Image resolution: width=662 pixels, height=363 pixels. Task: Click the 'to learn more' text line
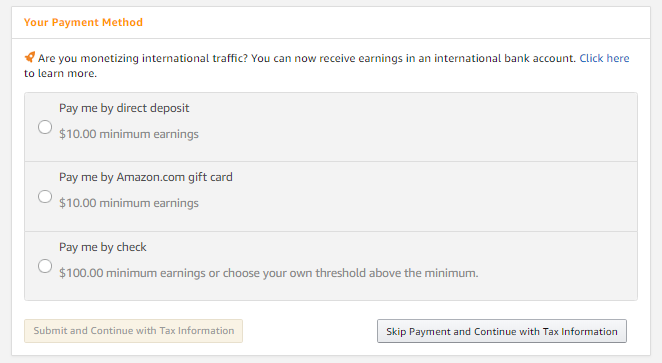tap(60, 73)
